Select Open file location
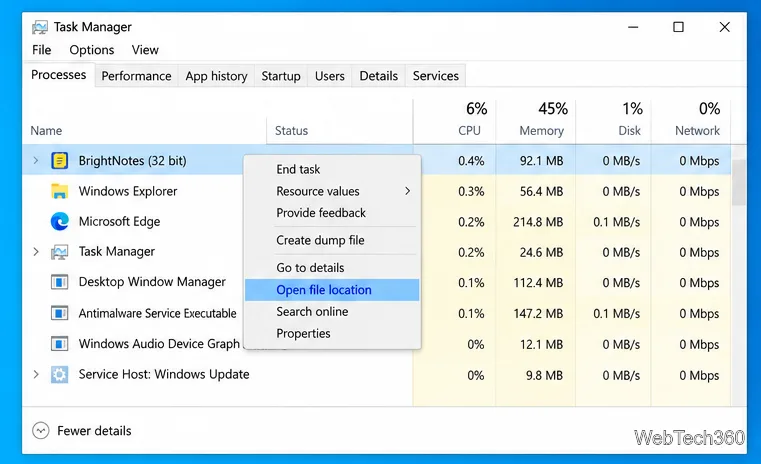 coord(332,290)
